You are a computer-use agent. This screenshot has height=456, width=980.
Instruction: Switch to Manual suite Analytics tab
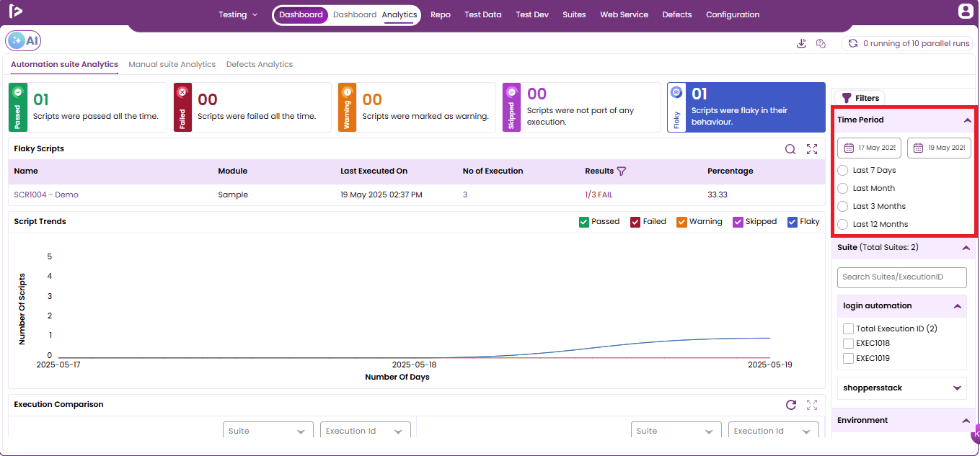tap(172, 65)
